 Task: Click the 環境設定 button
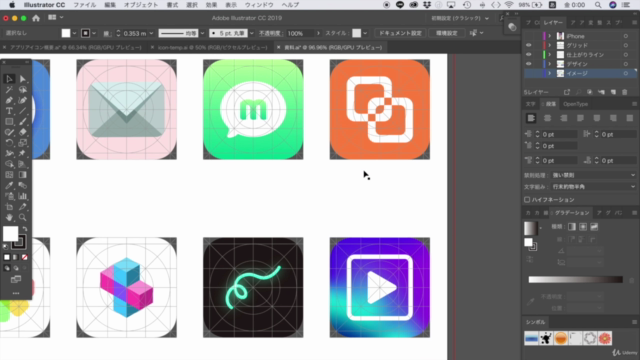point(447,33)
